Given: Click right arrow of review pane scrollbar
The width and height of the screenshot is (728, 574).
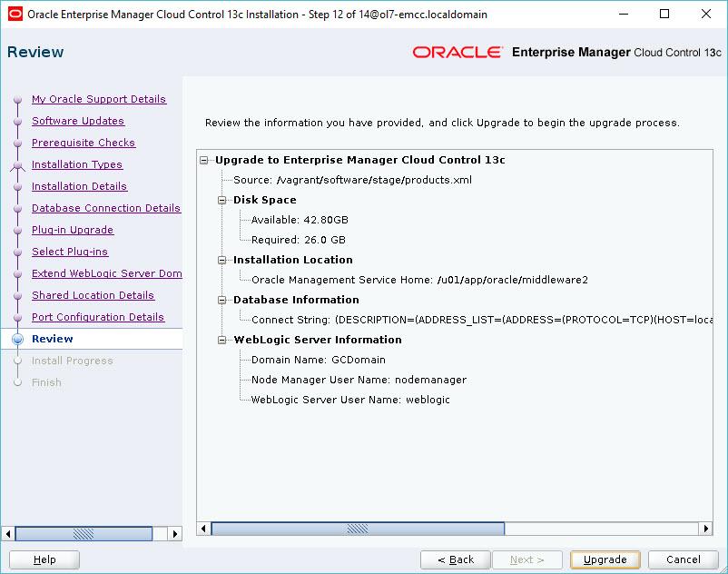Looking at the screenshot, I should coord(705,529).
